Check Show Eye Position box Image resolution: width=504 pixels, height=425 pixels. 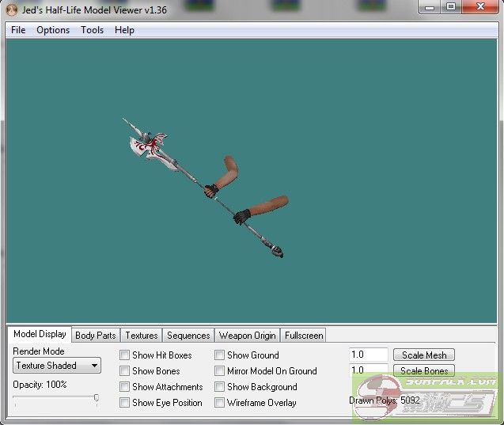(124, 403)
